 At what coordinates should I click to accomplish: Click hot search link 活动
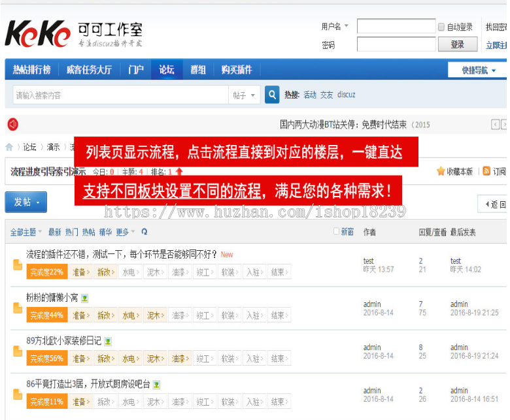coord(310,95)
